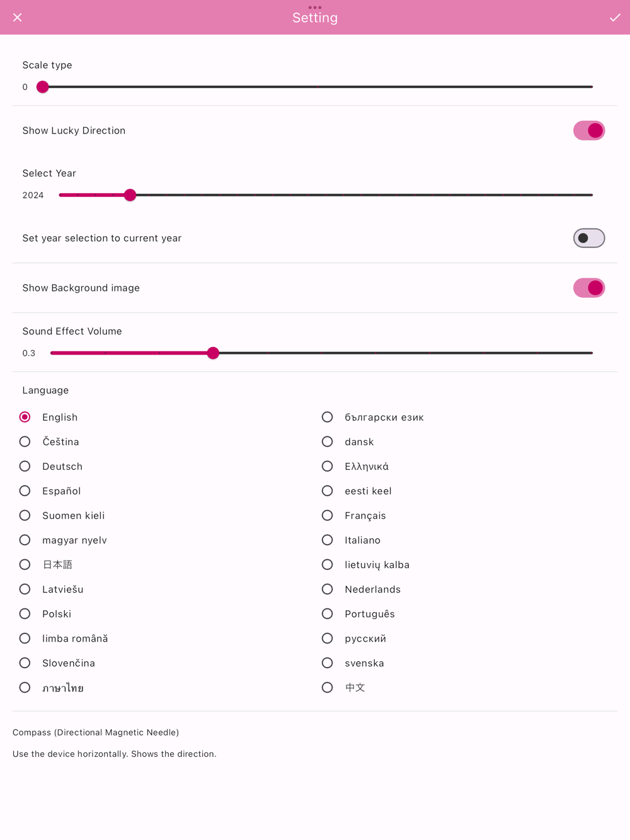Click the Compass (Directional Magnetic Needle) text

pyautogui.click(x=96, y=732)
